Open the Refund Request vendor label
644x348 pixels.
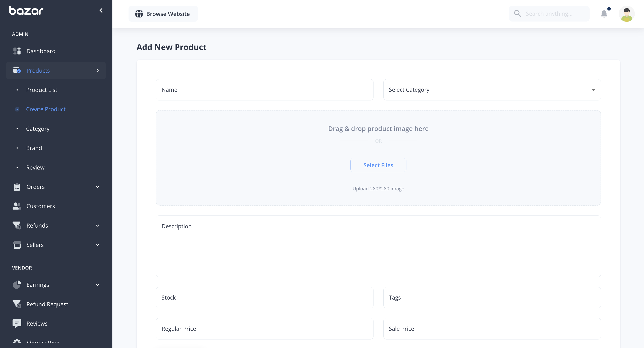click(47, 304)
